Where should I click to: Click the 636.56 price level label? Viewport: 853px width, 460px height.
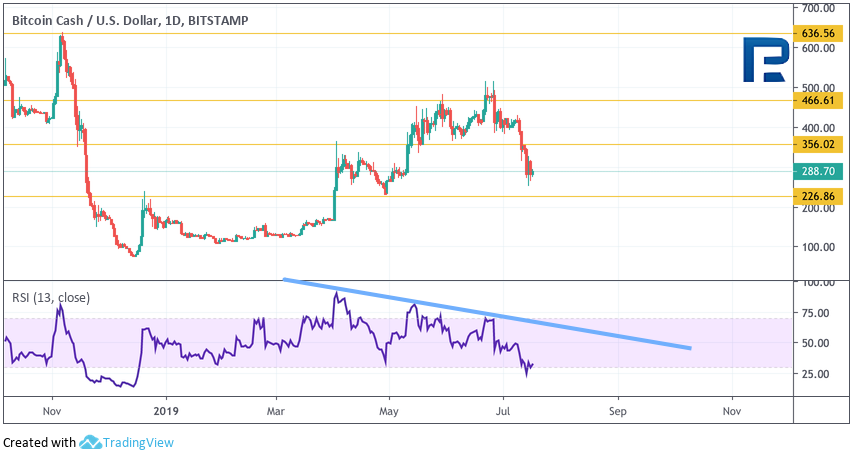pos(818,33)
